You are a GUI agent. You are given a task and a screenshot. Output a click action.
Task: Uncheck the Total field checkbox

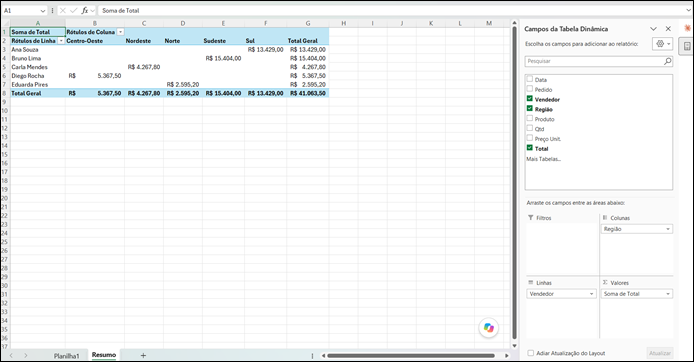(529, 148)
